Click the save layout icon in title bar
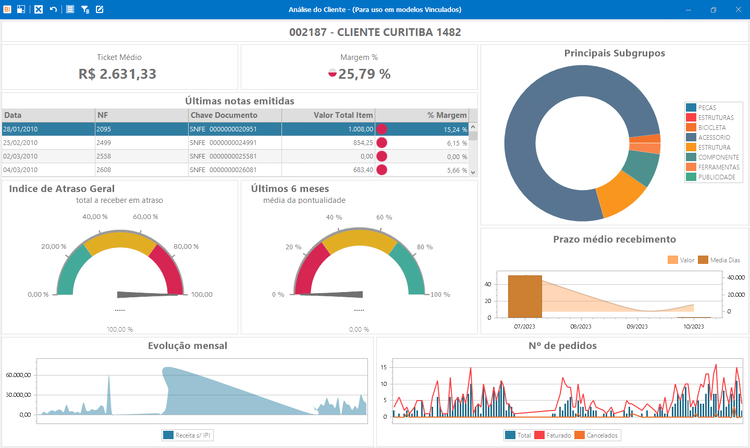The image size is (750, 448). pyautogui.click(x=21, y=9)
